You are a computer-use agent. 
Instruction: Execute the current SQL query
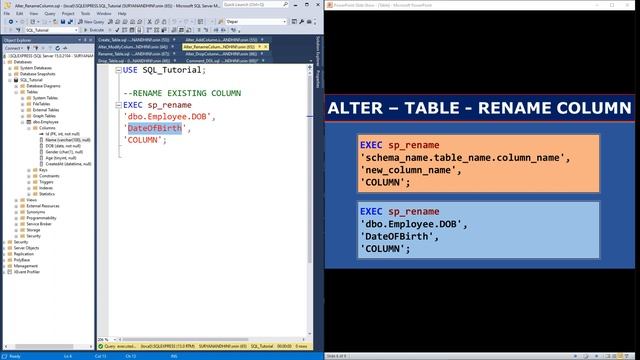coord(93,30)
